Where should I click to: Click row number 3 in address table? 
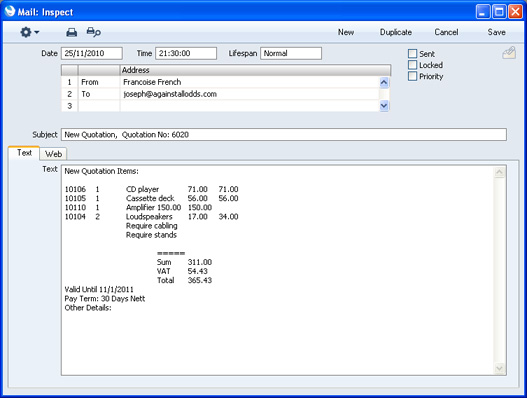[70, 106]
